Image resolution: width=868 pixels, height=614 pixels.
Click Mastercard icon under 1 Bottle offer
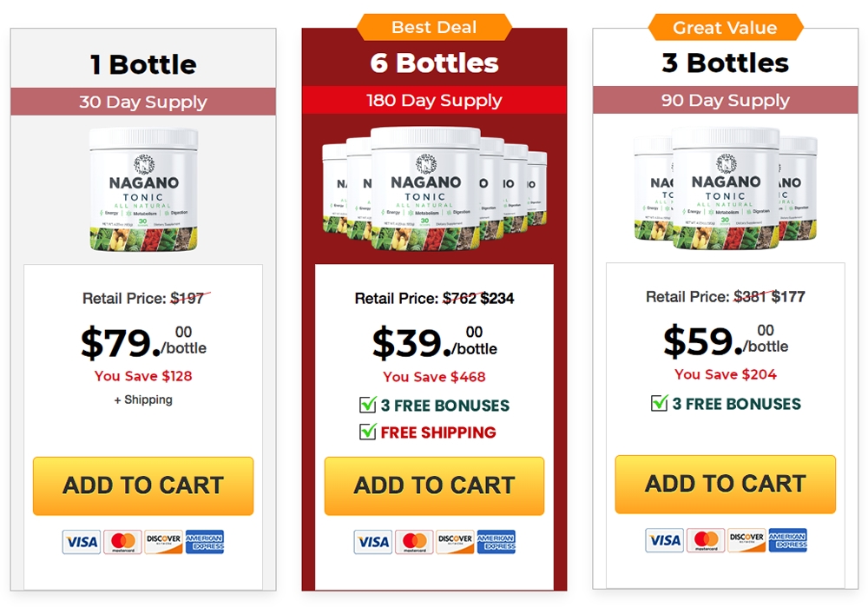[x=122, y=542]
